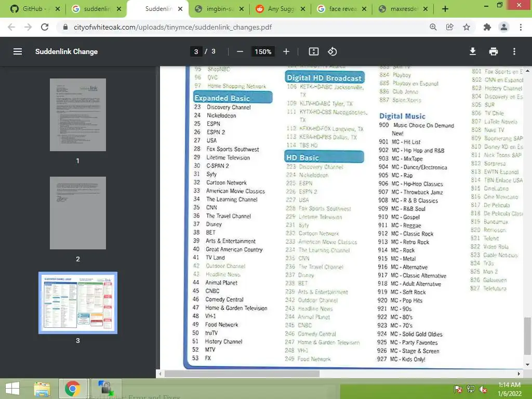Click the HD Basic heading
The width and height of the screenshot is (532, 399).
324,157
